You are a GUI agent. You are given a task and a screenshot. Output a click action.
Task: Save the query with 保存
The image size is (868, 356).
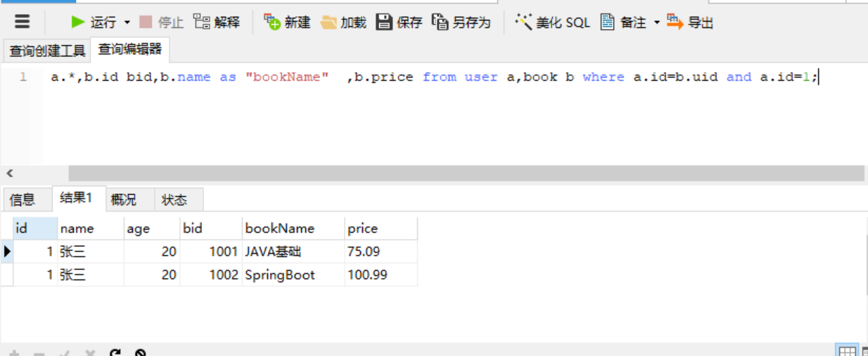[399, 23]
